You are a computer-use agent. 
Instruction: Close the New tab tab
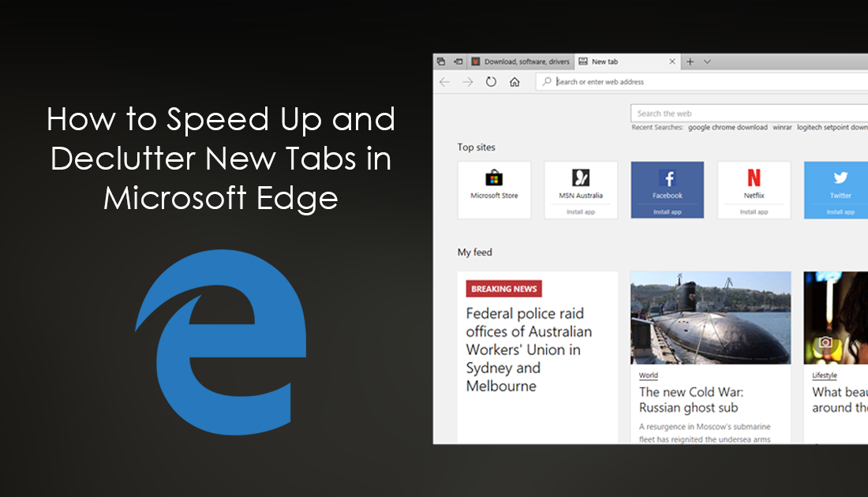672,62
